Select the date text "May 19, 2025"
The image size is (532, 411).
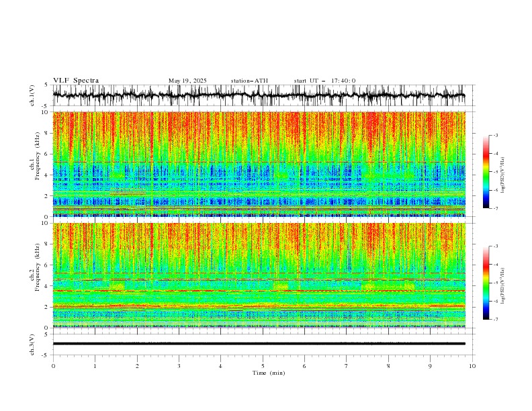pos(187,81)
